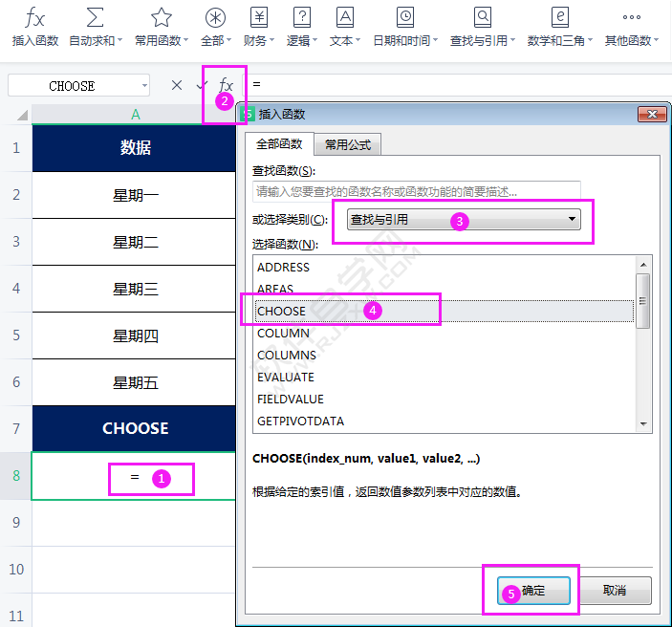672x627 pixels.
Task: Click the 查找函数 search input field
Action: (417, 191)
